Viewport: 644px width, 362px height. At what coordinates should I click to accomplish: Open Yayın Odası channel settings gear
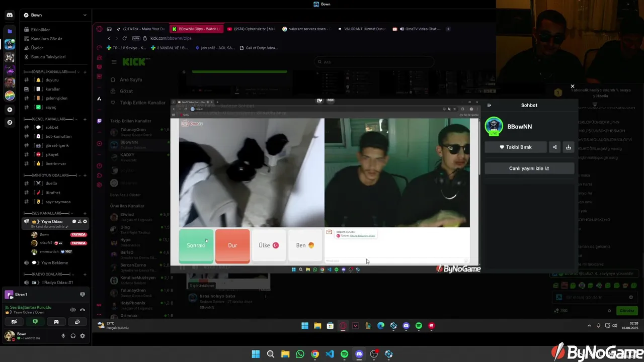point(85,221)
